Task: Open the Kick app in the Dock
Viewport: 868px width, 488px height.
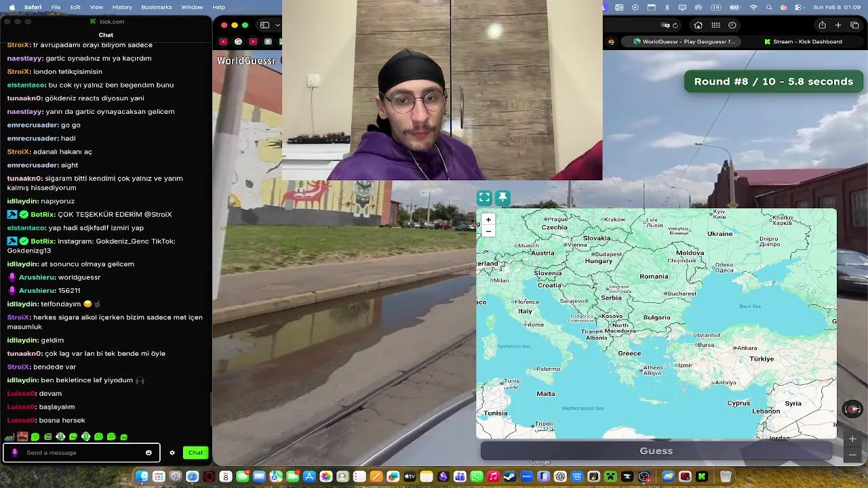Action: click(702, 476)
